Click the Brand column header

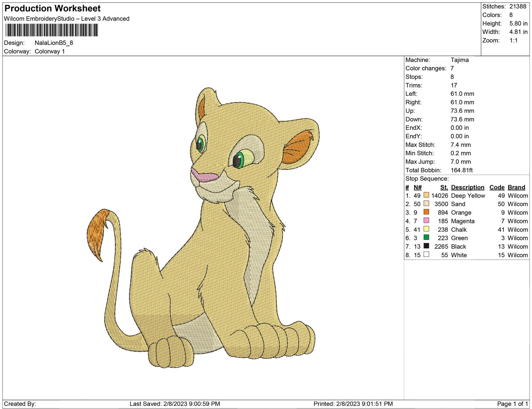(x=516, y=187)
